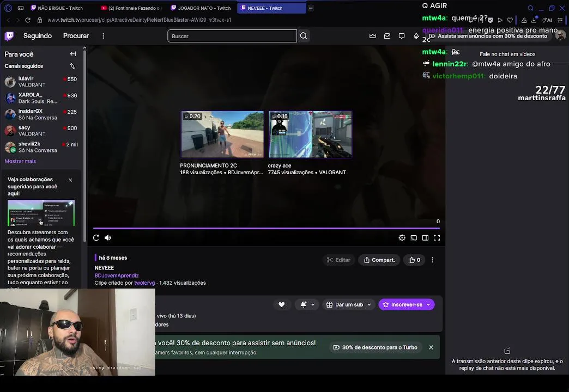Click the collaboration suggestions preview image
Image resolution: width=569 pixels, height=392 pixels.
[41, 213]
